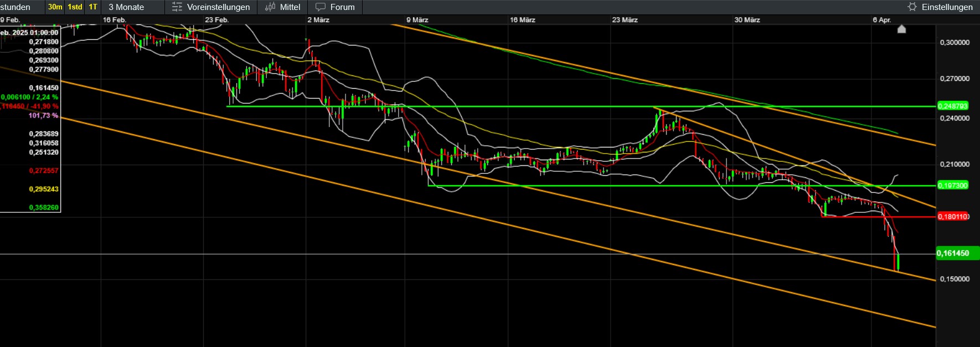Select the 30m interval

click(55, 7)
